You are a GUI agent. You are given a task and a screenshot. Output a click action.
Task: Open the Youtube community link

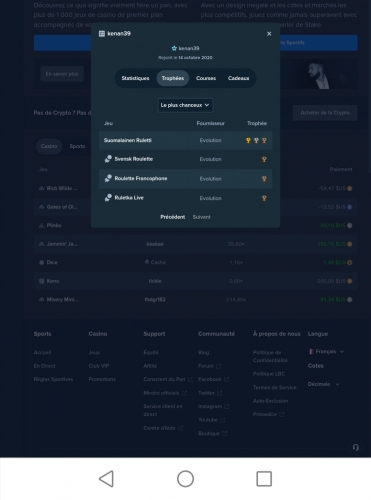coord(212,420)
